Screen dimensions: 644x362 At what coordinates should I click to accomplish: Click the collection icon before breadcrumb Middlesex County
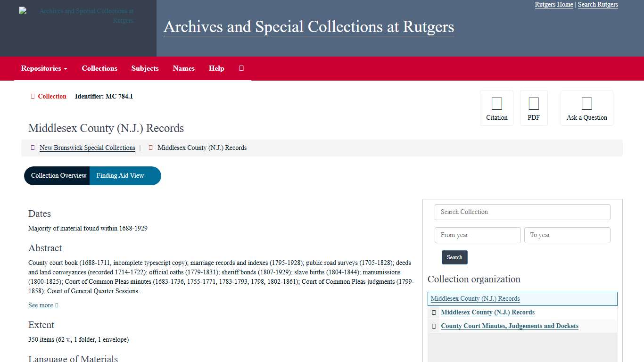tap(150, 148)
